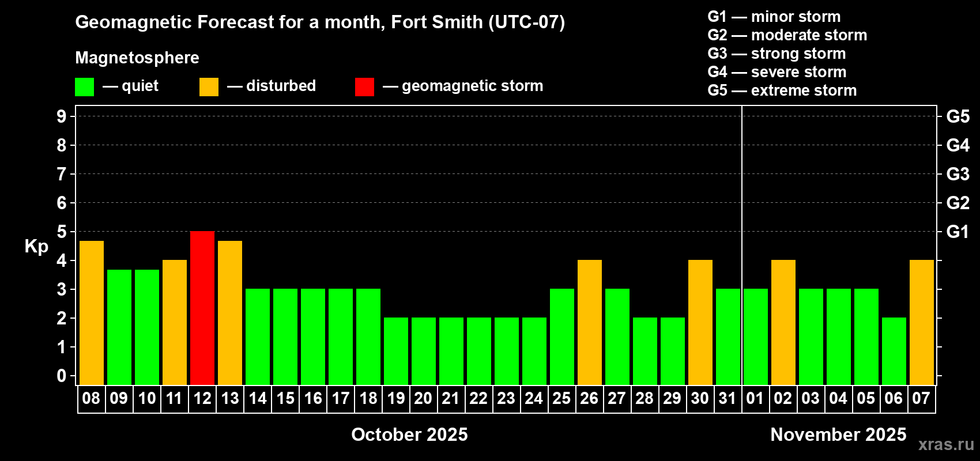Click the green quiet legend swatch
980x461 pixels.
pyautogui.click(x=84, y=87)
